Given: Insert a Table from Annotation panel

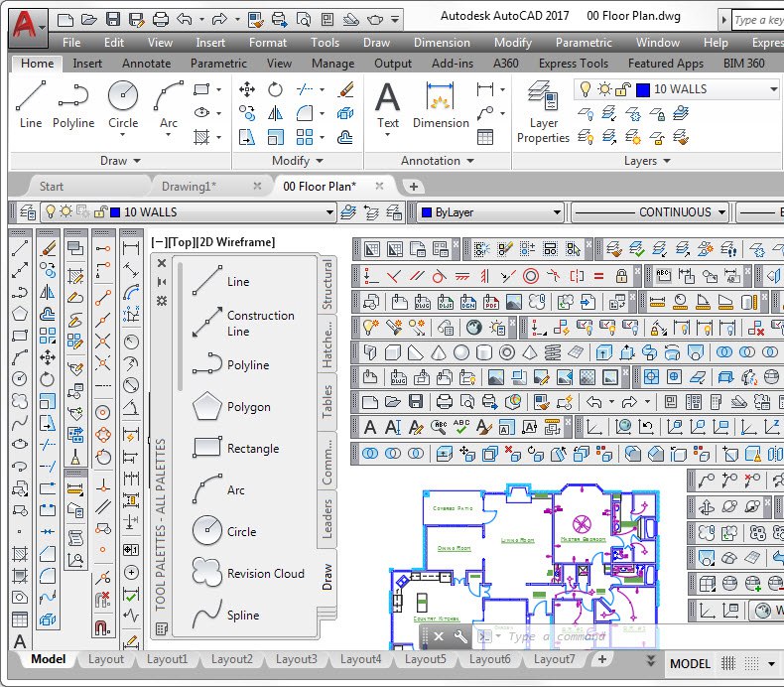Looking at the screenshot, I should [485, 137].
